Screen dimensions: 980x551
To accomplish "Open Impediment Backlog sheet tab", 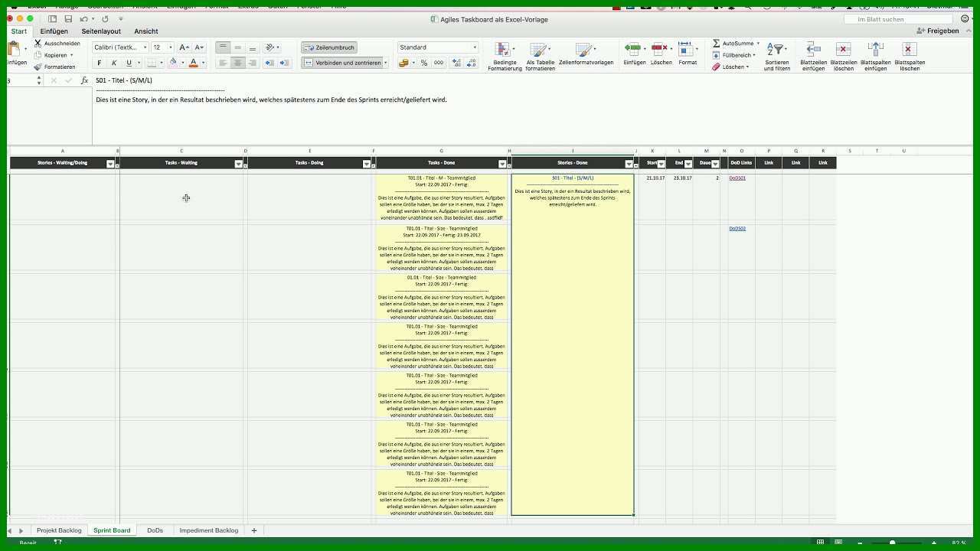I will point(208,530).
